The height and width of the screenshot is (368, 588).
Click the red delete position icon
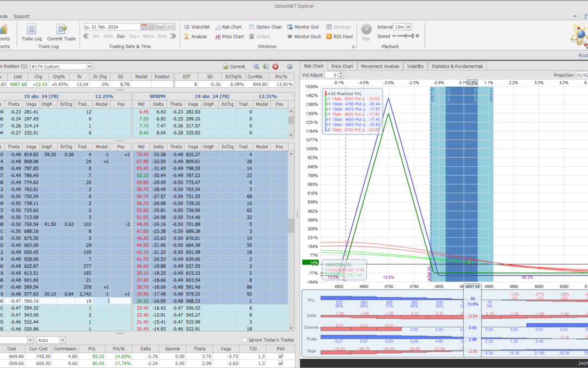point(275,67)
